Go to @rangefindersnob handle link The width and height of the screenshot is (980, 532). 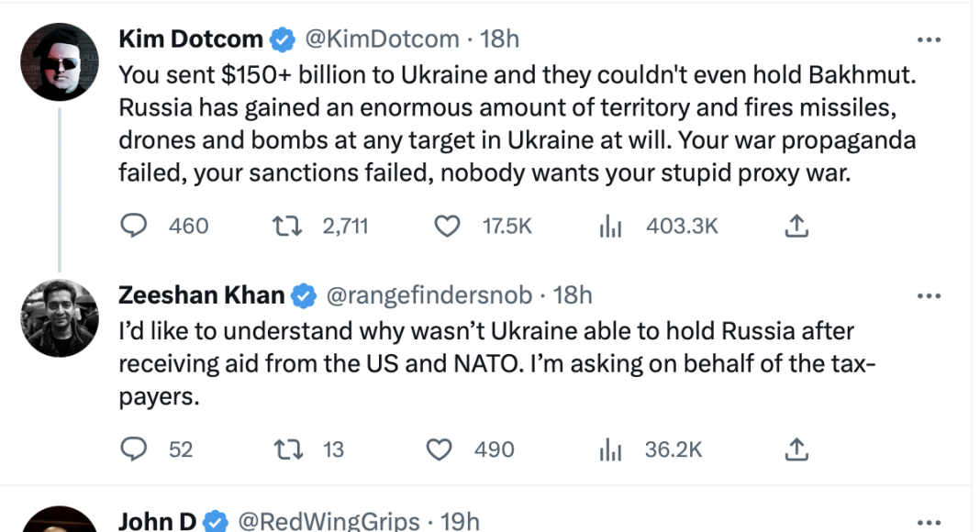tap(429, 294)
